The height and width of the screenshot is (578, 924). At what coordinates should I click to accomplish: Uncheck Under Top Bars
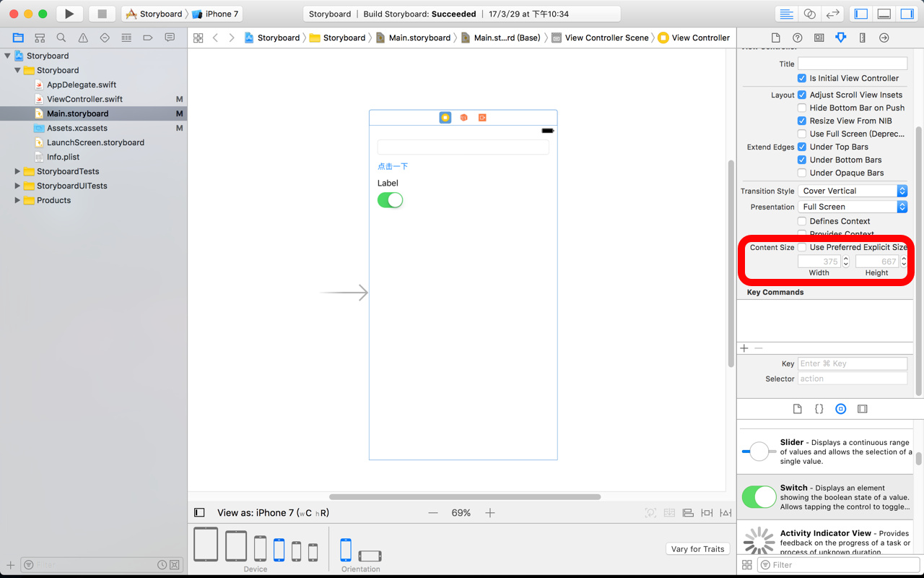click(802, 147)
